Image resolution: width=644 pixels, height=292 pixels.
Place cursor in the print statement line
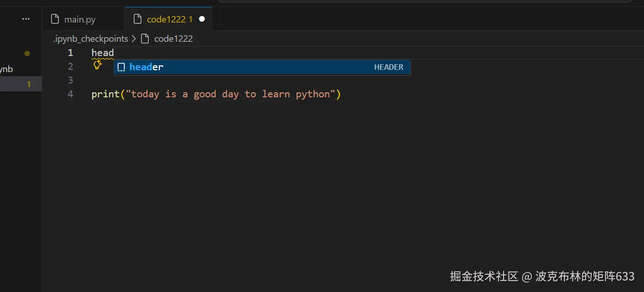[216, 94]
